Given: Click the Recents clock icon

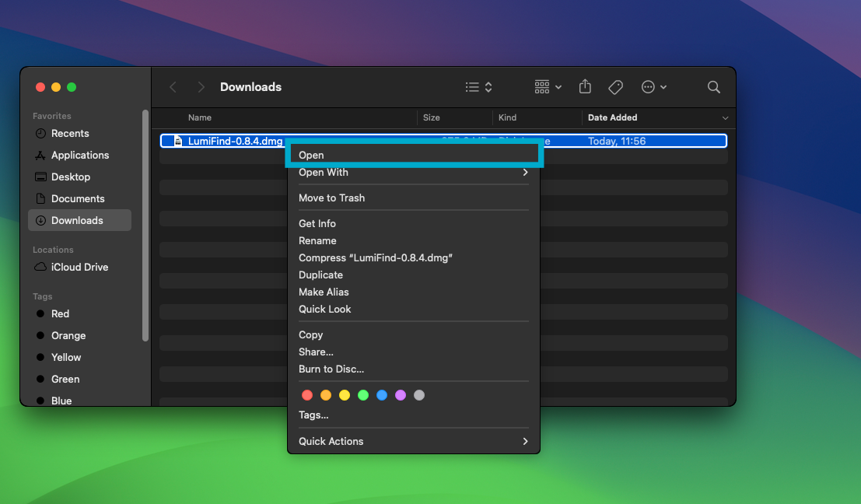Looking at the screenshot, I should pos(40,134).
